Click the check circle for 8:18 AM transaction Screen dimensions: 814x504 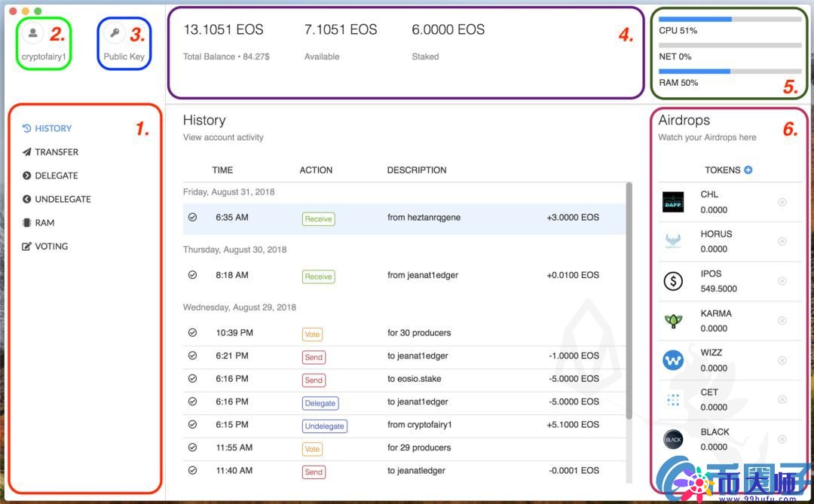click(x=192, y=275)
